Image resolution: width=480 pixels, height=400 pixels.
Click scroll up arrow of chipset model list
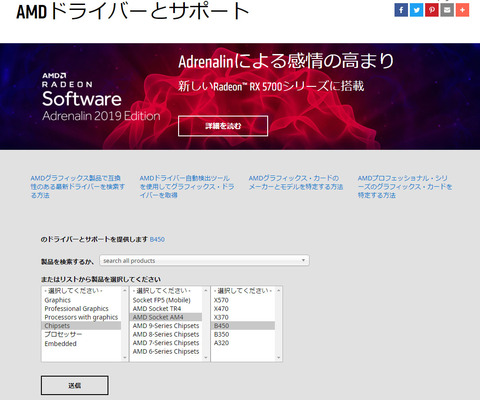[279, 290]
